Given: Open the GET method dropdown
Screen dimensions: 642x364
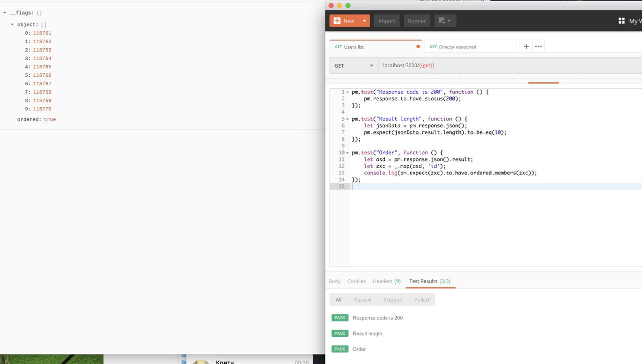Looking at the screenshot, I should tap(354, 65).
